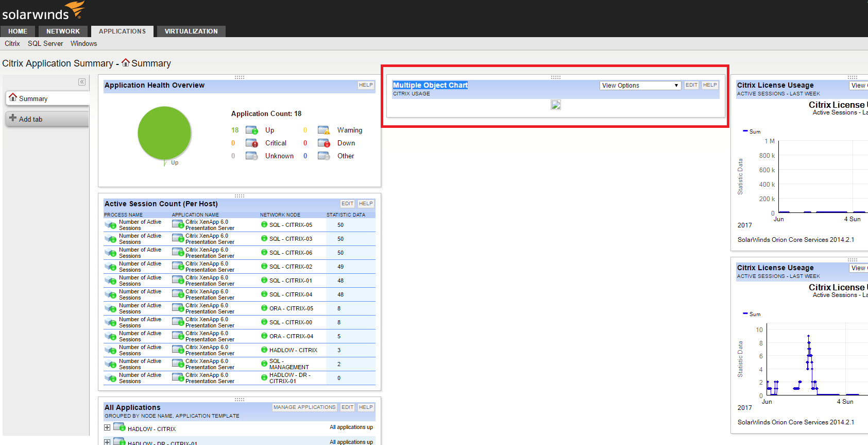The height and width of the screenshot is (445, 868).
Task: Click the application icon in the SQL - CITRIX-01 row
Action: click(178, 281)
